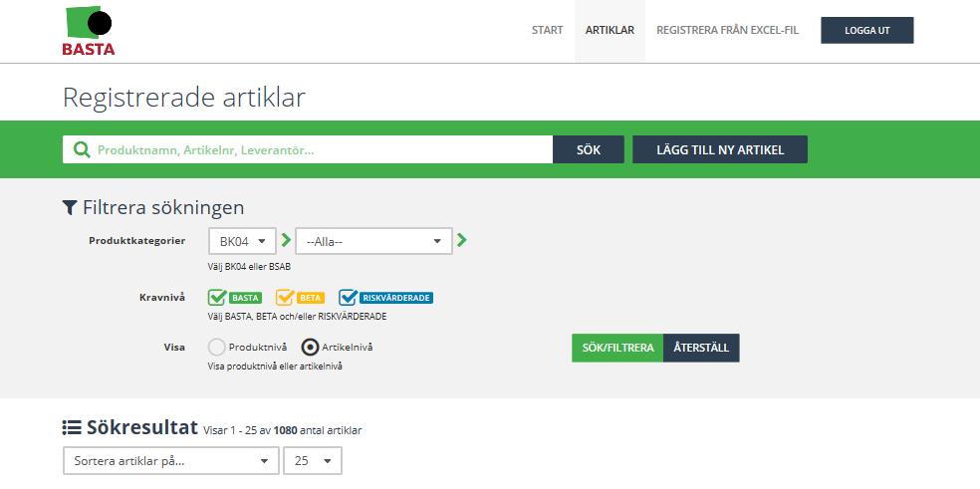Click the SÖK button
Image resolution: width=980 pixels, height=489 pixels.
pos(589,149)
